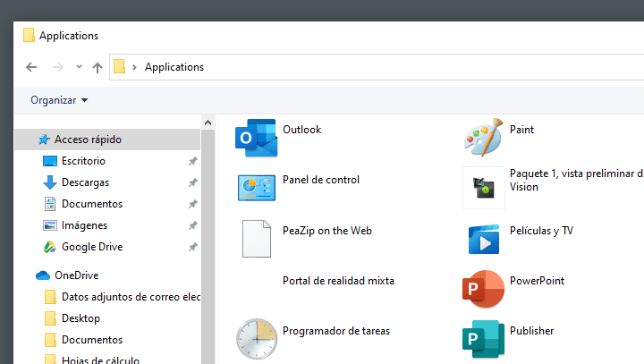Click the navigation pane scrollbar track
644x364 pixels.
point(208,247)
